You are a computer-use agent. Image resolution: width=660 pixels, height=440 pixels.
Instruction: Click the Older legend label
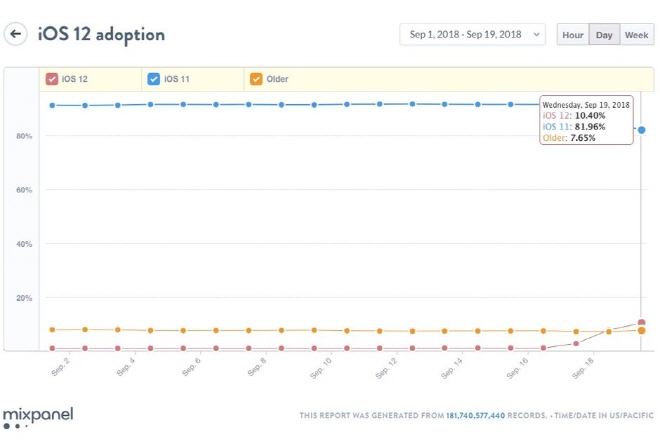point(277,79)
